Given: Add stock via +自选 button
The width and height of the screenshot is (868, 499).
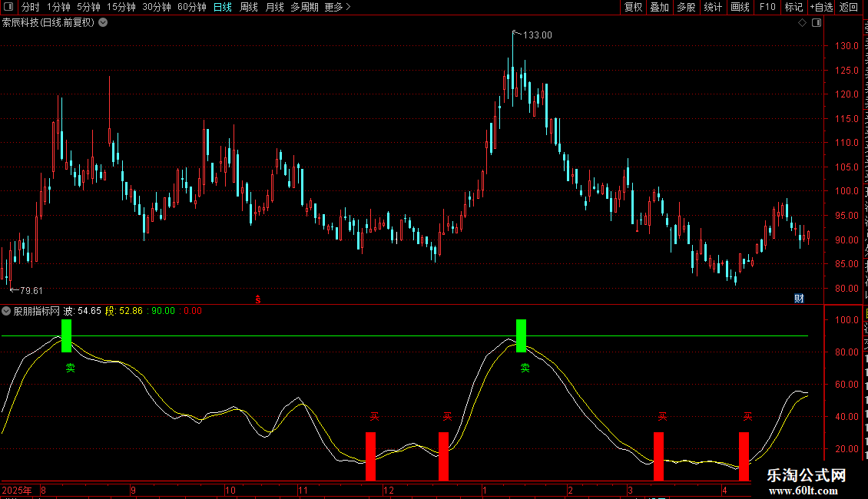Looking at the screenshot, I should 821,7.
